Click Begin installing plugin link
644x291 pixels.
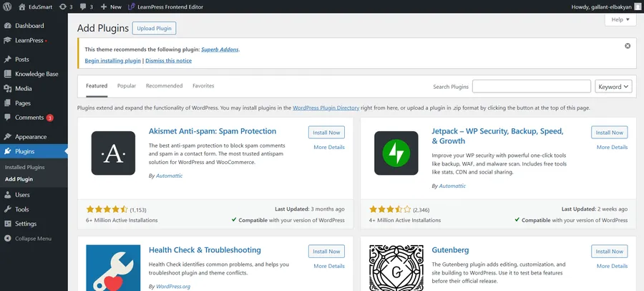tap(112, 61)
